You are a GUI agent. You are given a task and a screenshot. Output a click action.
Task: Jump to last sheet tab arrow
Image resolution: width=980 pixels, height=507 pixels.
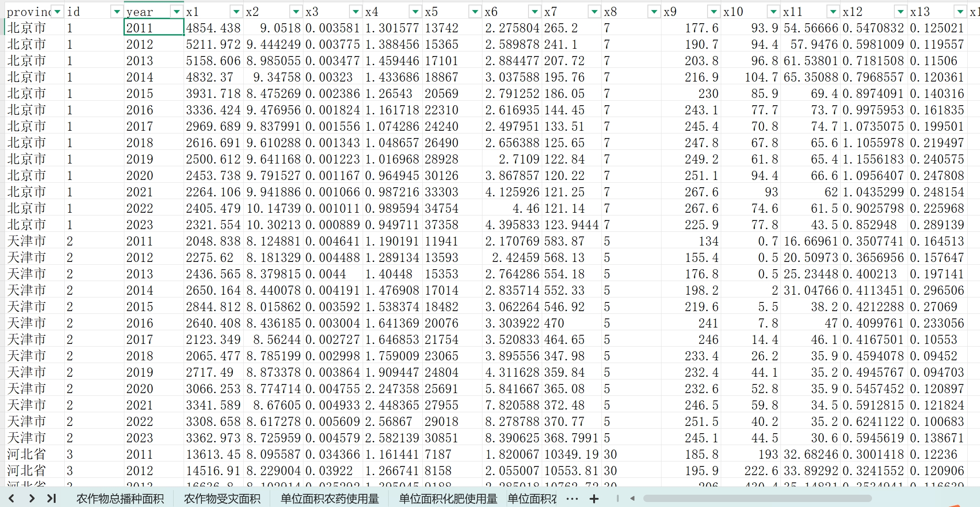point(51,498)
